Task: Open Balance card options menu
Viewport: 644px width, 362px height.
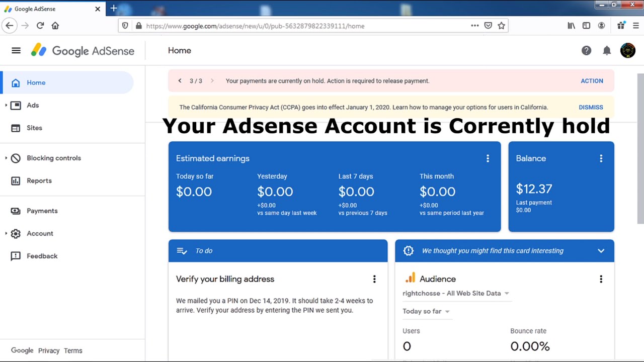Action: [601, 158]
